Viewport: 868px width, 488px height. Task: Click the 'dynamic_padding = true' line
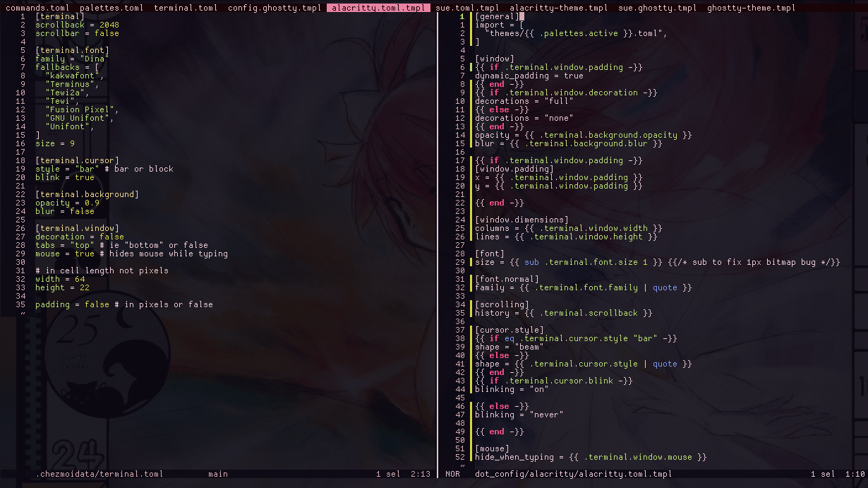pos(529,76)
